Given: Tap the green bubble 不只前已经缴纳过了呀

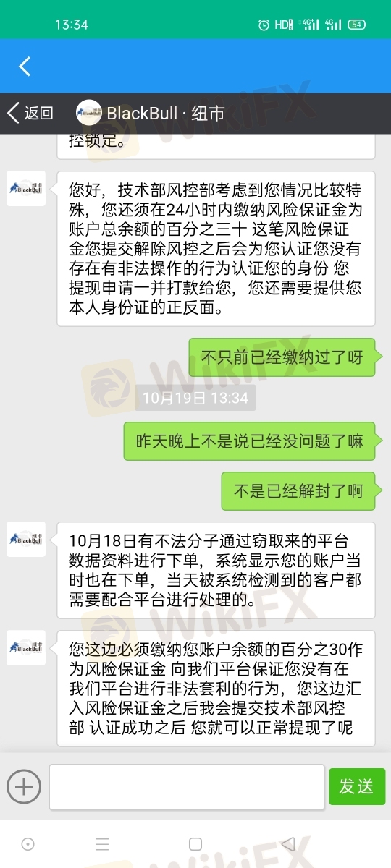Looking at the screenshot, I should pyautogui.click(x=282, y=357).
